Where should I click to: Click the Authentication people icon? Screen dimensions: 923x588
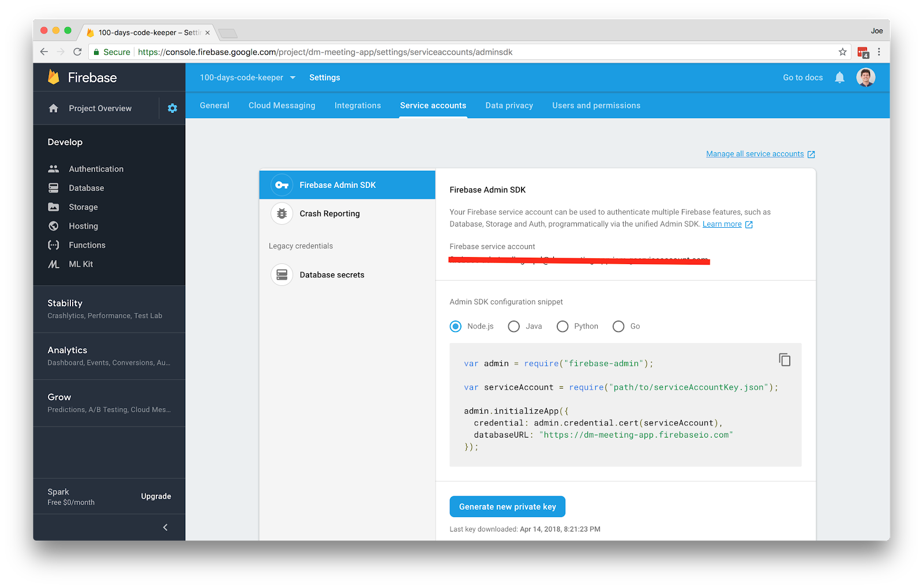[54, 169]
